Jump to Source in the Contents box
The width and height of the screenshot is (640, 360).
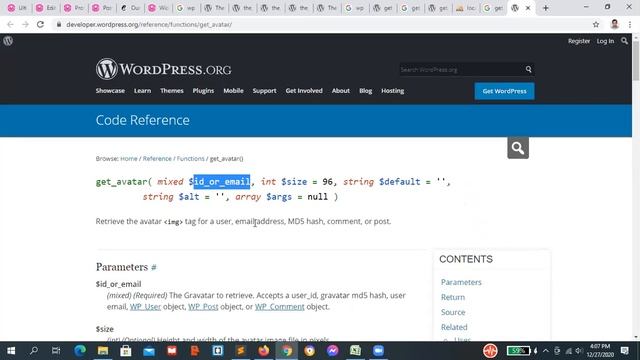point(453,312)
